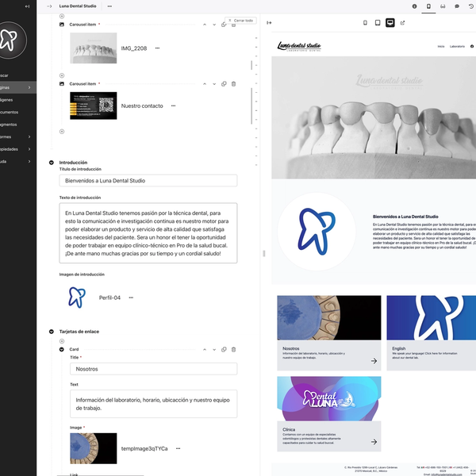Screen dimensions: 476x476
Task: Move the Nuestro contacto Carousel item down
Action: 214,84
